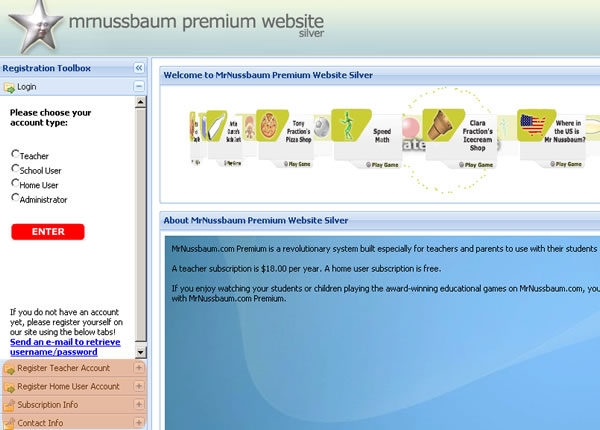The image size is (600, 430).
Task: Collapse the Registration Toolbox sidebar
Action: (139, 68)
